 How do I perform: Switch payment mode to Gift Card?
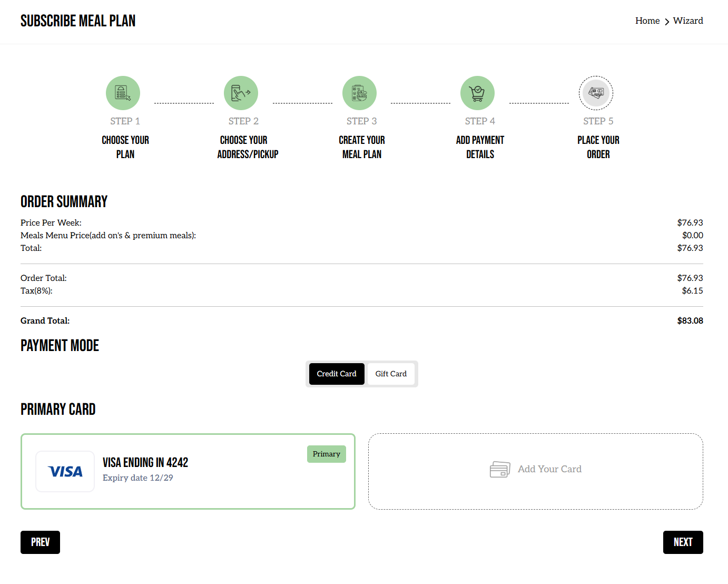[391, 374]
